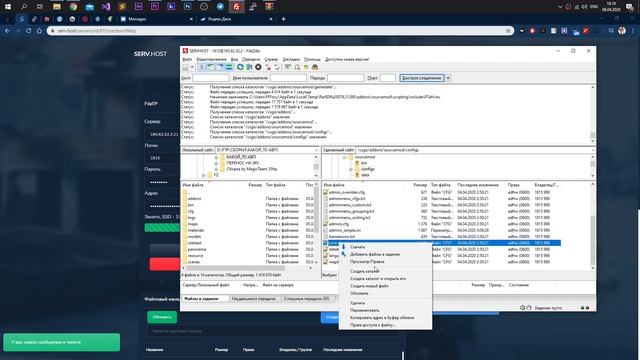Toggle directory comparison magnifier icon

[297, 67]
